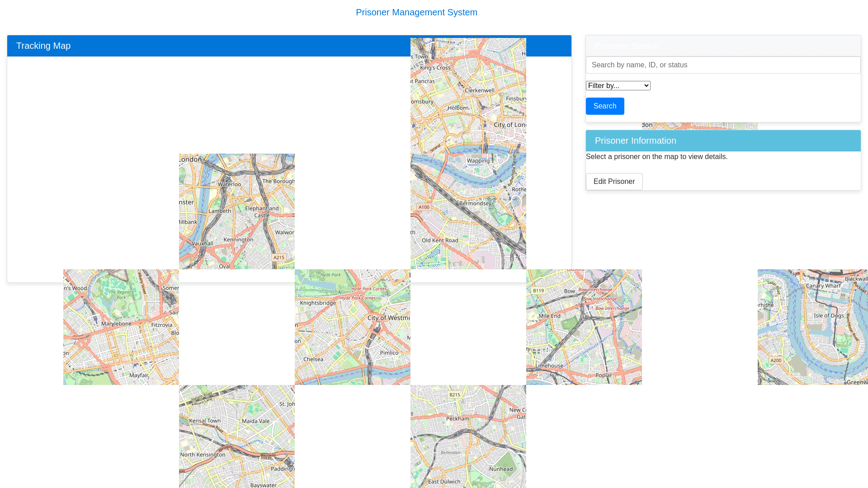The height and width of the screenshot is (488, 868).
Task: Click the Prisoner Search panel header
Action: click(x=722, y=46)
